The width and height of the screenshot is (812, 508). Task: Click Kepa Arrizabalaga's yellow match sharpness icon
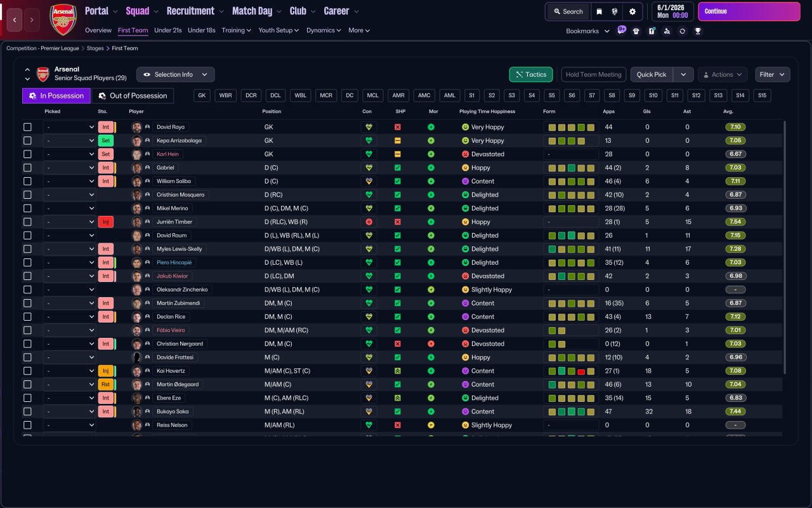(x=398, y=141)
